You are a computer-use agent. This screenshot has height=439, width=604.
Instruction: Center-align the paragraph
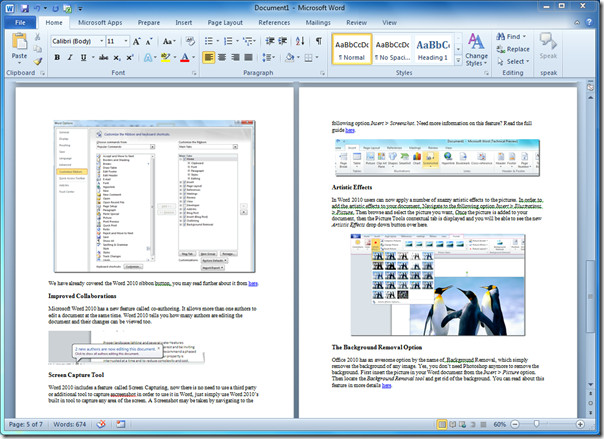click(222, 57)
